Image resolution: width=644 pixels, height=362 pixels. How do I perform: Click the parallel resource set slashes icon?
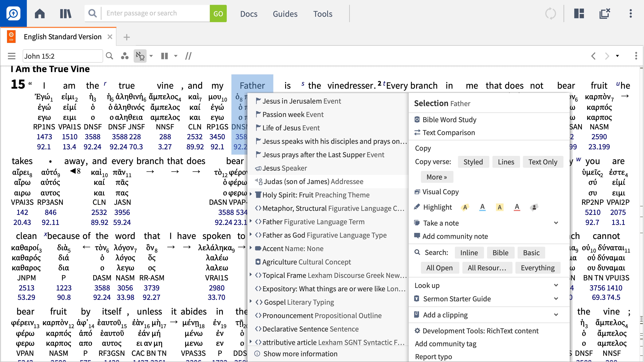pyautogui.click(x=188, y=56)
